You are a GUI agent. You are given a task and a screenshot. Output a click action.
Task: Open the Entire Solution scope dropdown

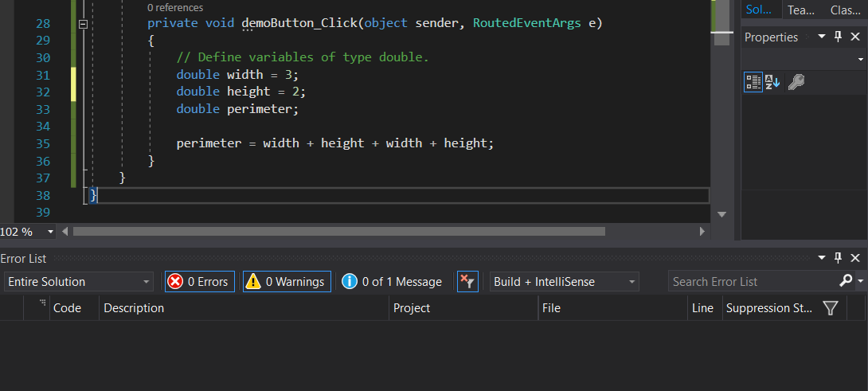click(79, 281)
